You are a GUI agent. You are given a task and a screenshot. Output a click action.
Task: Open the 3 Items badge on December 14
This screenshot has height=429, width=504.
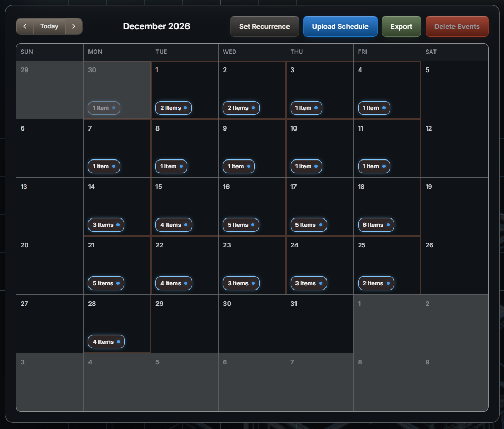[106, 225]
